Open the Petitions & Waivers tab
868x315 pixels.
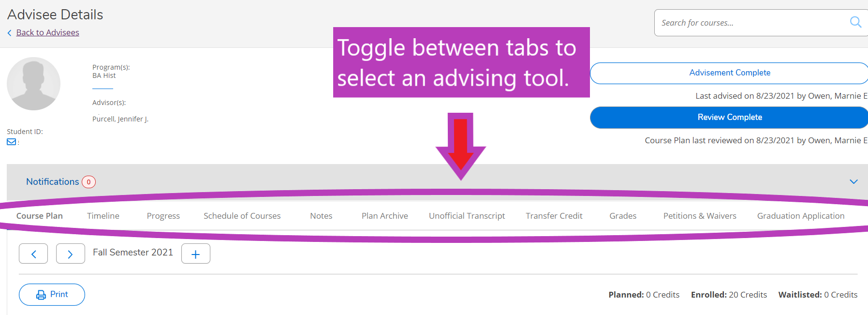[x=699, y=216]
